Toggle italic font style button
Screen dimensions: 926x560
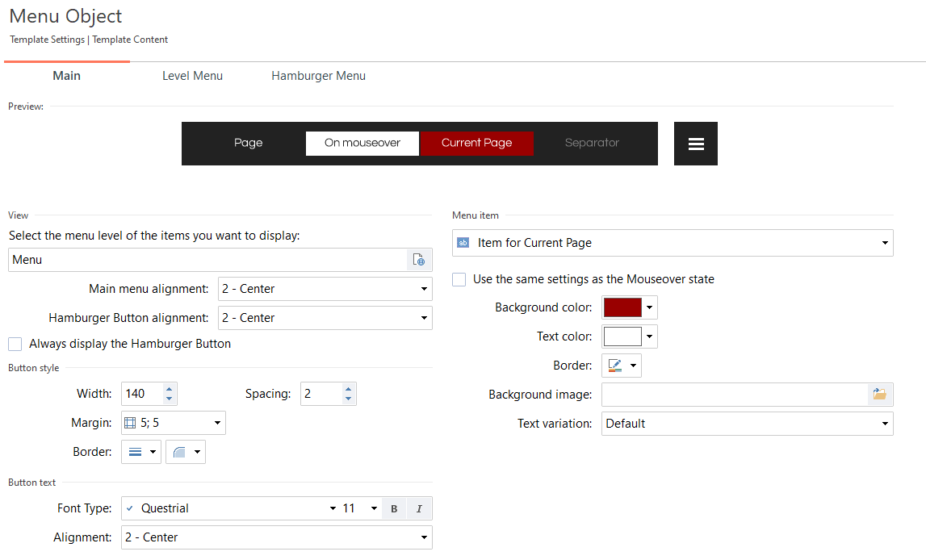point(419,508)
